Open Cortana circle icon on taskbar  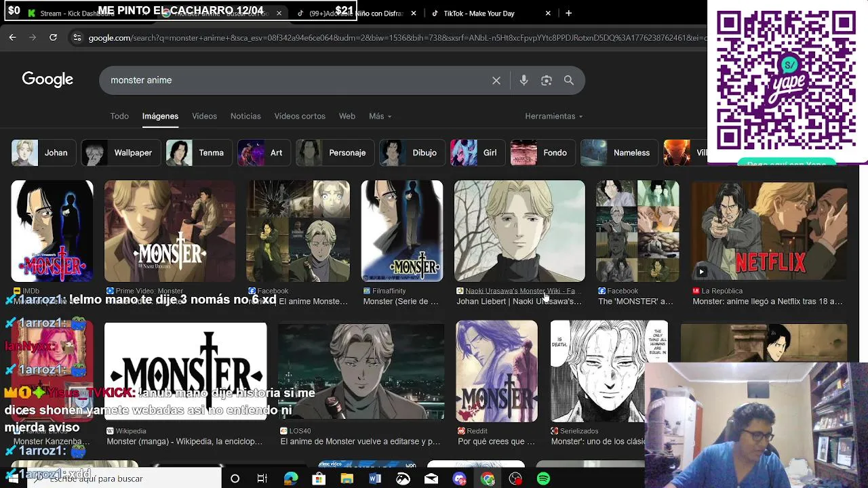(x=235, y=479)
